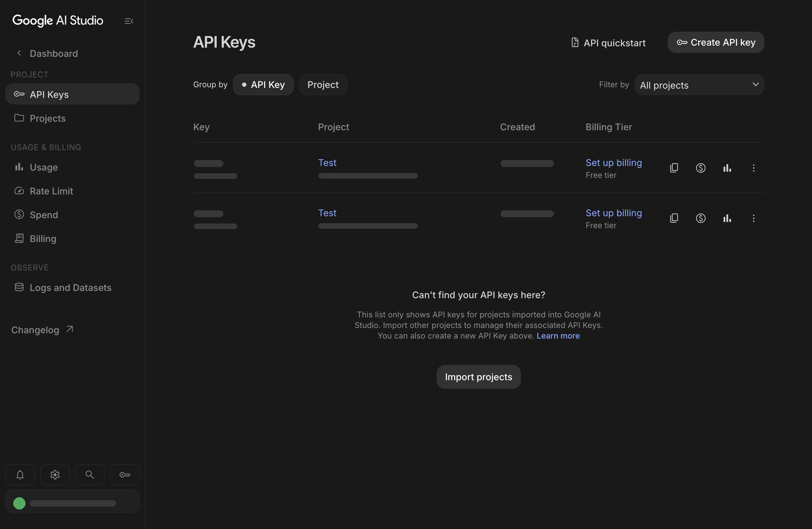Open the All projects filter dropdown
Screen dimensions: 812x529
click(x=699, y=85)
